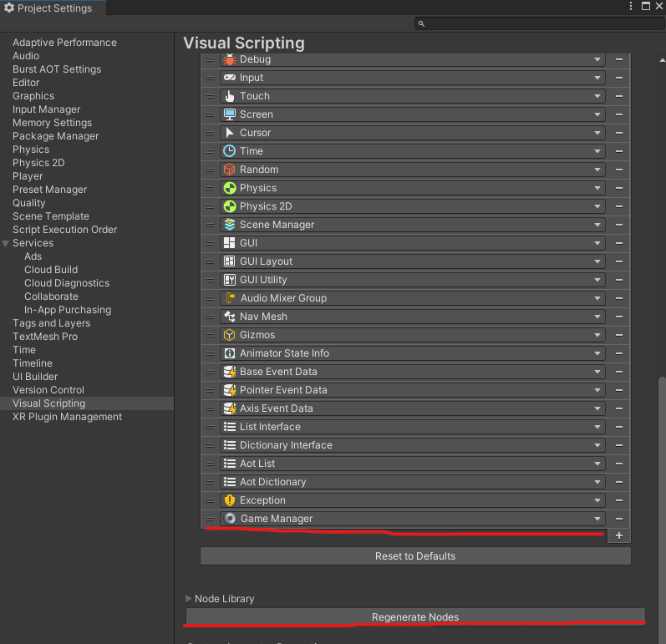The image size is (666, 644).
Task: Remove the Game Manager type entry
Action: [x=619, y=519]
